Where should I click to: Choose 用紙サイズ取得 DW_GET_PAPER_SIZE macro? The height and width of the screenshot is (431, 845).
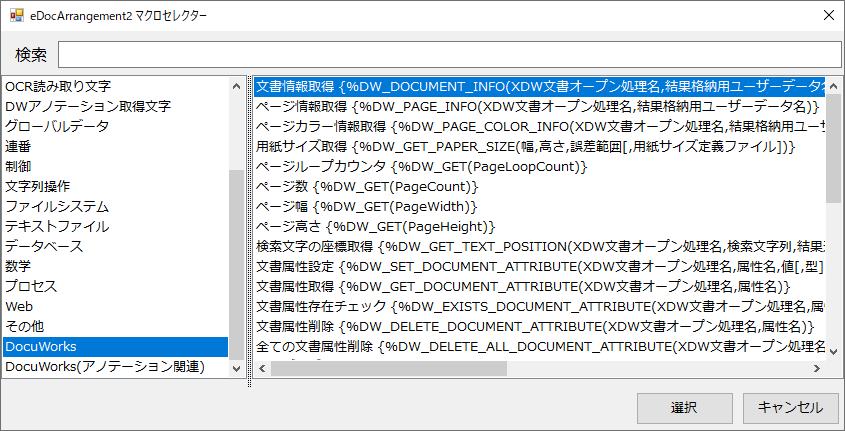(x=539, y=146)
